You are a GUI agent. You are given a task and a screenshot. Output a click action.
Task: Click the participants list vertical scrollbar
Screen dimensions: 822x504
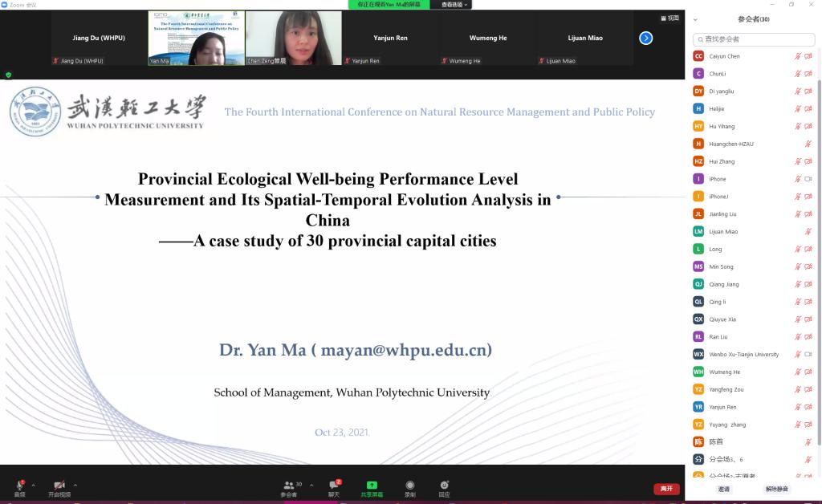tap(819, 241)
